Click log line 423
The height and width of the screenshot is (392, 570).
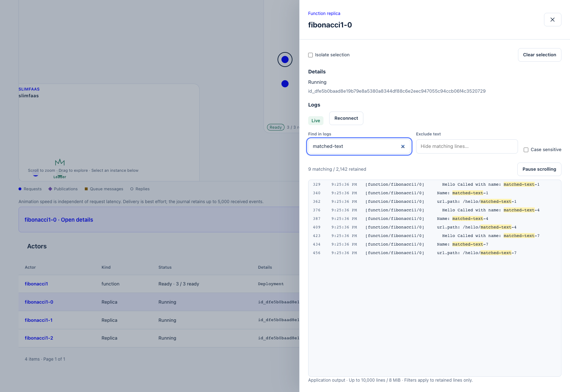coord(435,236)
